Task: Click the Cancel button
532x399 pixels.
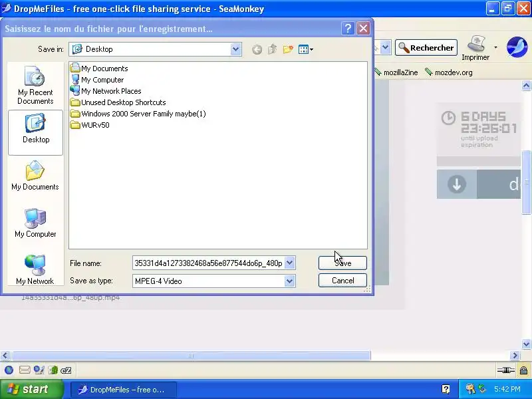Action: (342, 281)
